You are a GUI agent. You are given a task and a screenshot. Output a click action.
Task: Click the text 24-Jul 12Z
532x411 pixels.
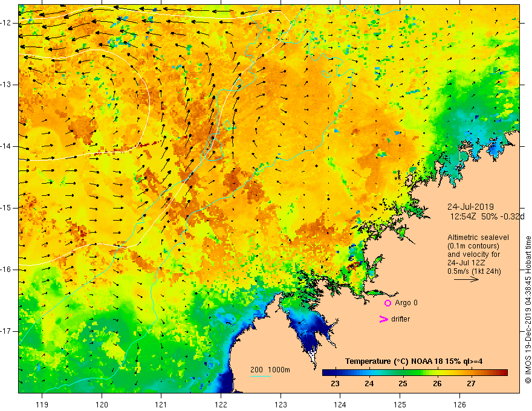point(466,262)
